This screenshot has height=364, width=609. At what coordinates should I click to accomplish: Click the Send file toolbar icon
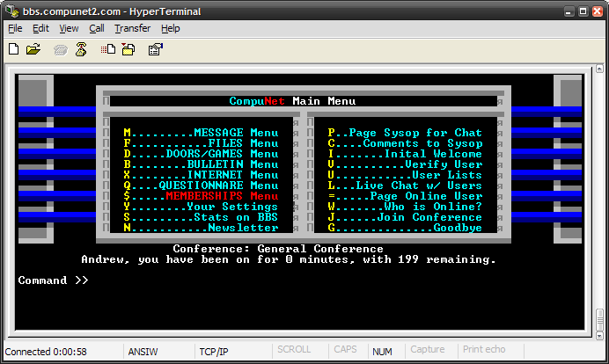tap(108, 49)
